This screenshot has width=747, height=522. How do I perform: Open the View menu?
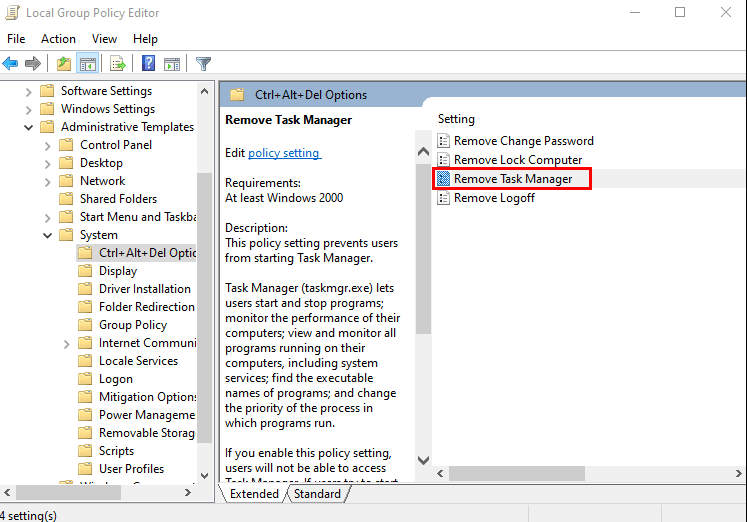click(104, 39)
